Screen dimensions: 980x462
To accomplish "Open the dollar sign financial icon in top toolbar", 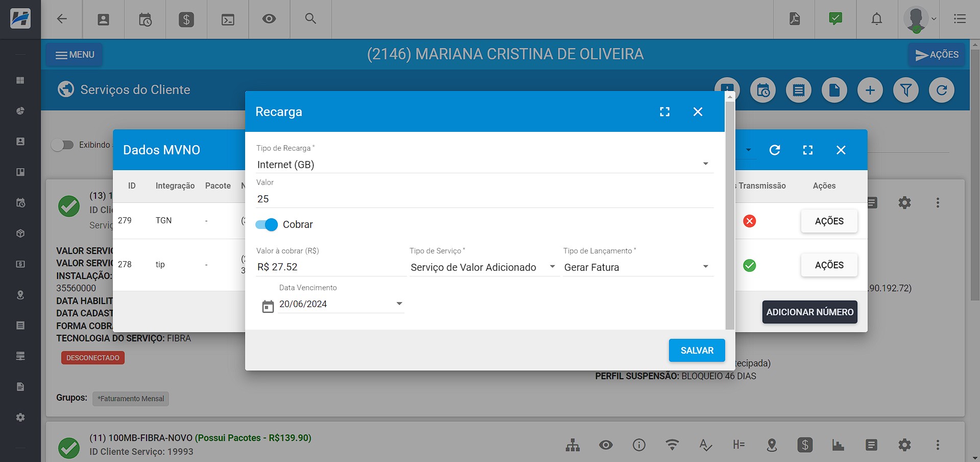I will (x=186, y=19).
